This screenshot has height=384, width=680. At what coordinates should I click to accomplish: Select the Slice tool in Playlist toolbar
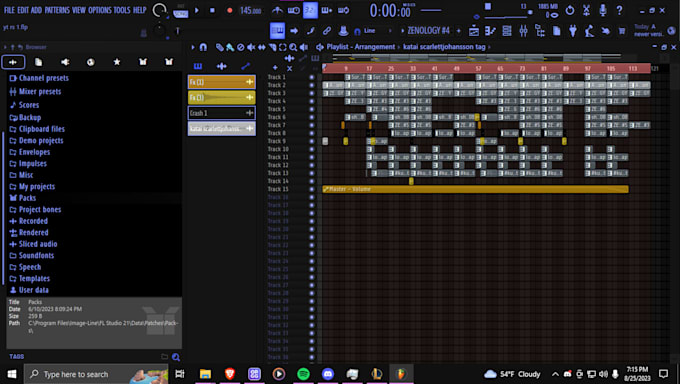pyautogui.click(x=273, y=47)
